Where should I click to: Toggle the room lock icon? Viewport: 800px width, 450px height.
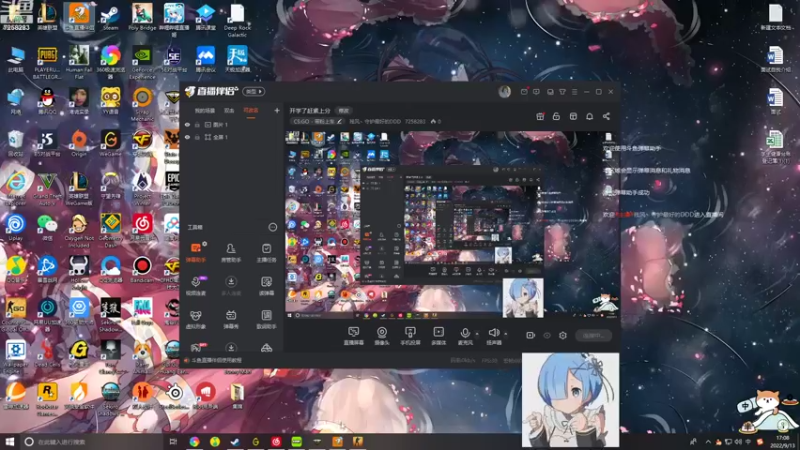tap(556, 116)
